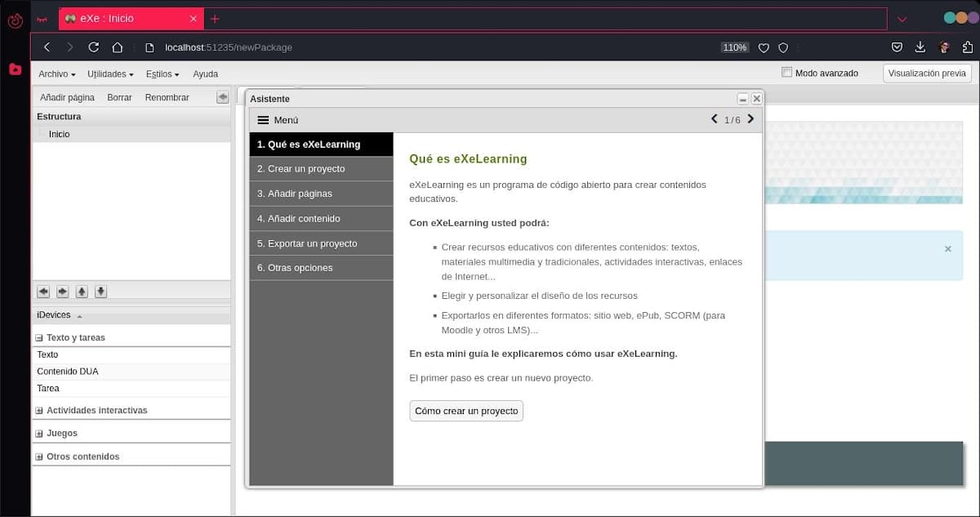Select step 5. Exportar un proyecto
The image size is (980, 517).
[321, 243]
